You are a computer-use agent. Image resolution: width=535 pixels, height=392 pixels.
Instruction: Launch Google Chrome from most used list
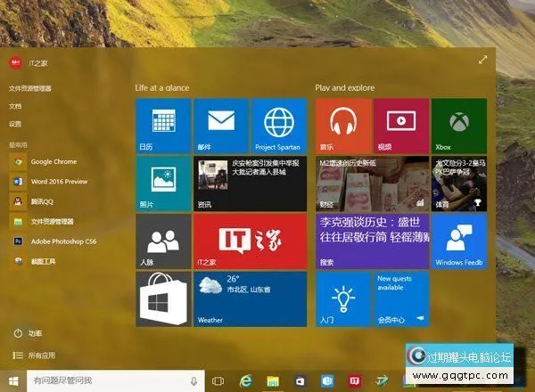click(x=53, y=162)
